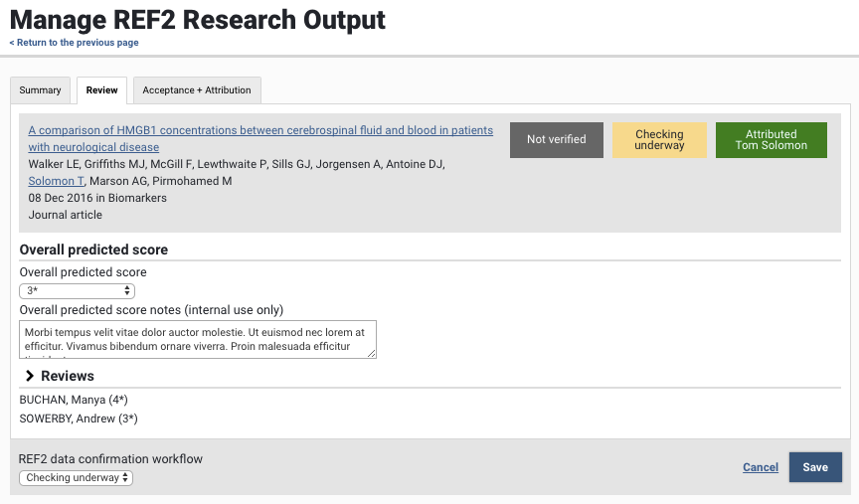Grab the notes textarea resize handle
Screen dimensions: 859x504
coord(372,353)
